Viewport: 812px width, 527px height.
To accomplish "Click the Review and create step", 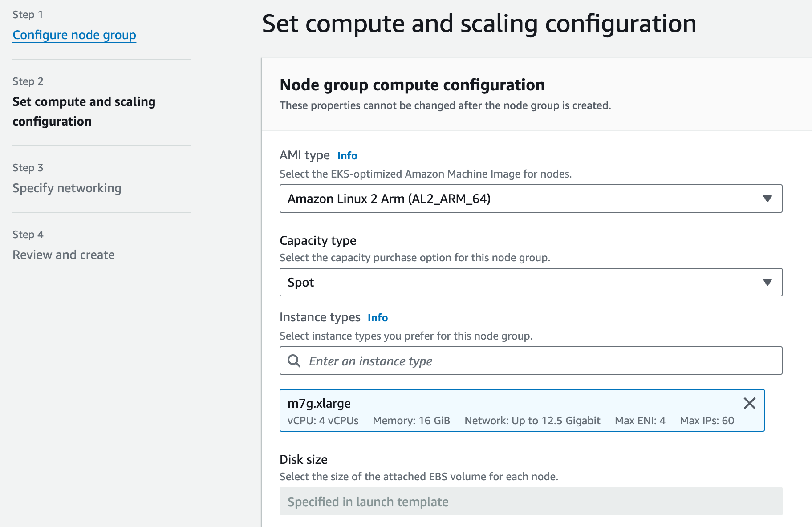I will click(x=64, y=255).
